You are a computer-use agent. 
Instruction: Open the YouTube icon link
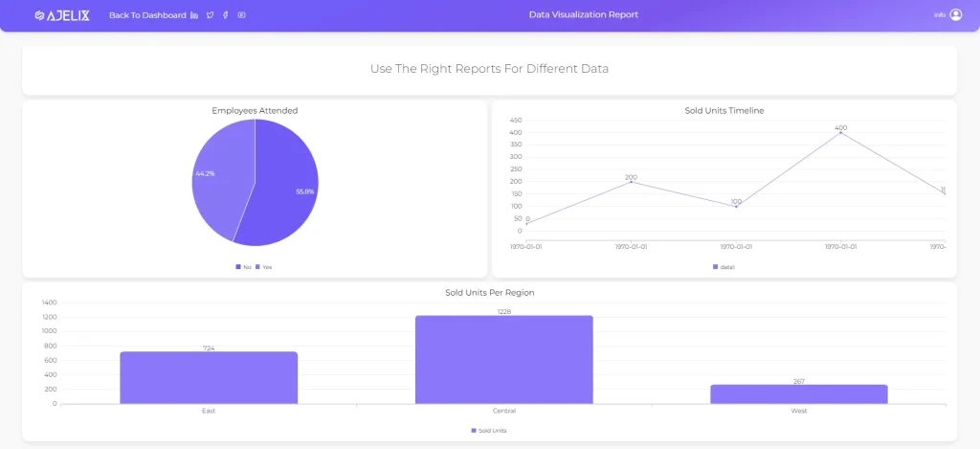pos(242,15)
